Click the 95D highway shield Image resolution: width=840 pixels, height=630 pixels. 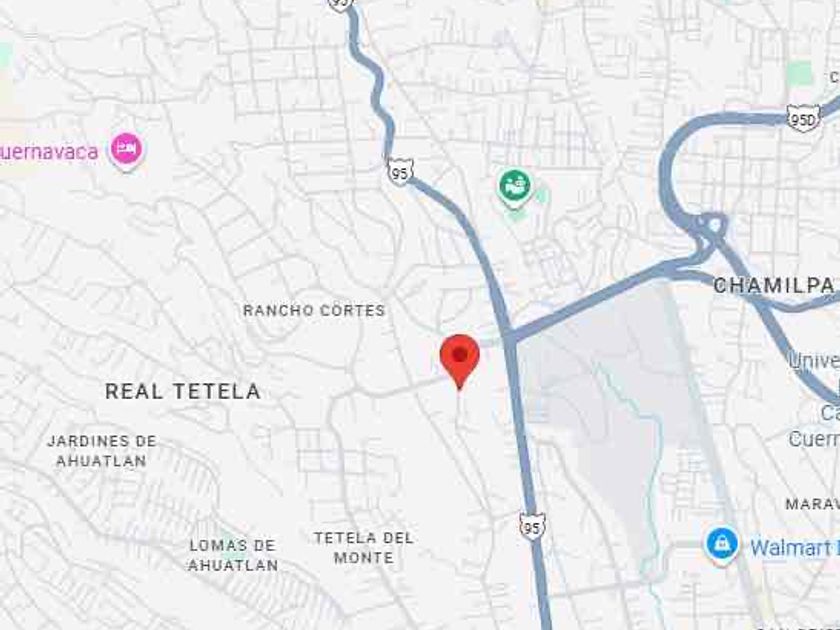(803, 118)
